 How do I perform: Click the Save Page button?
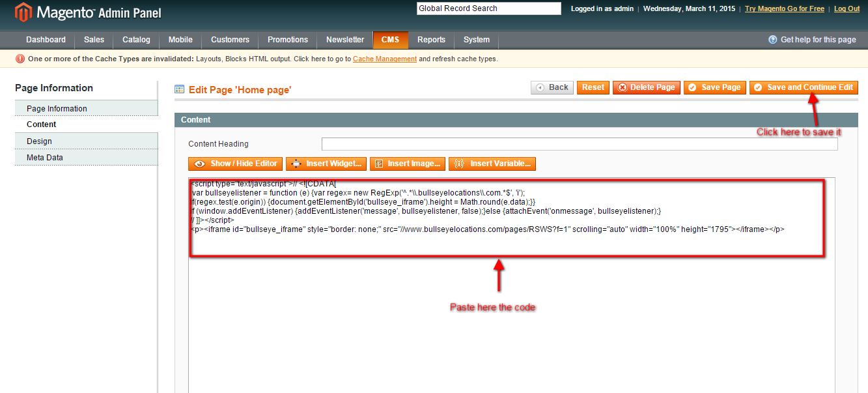click(715, 87)
